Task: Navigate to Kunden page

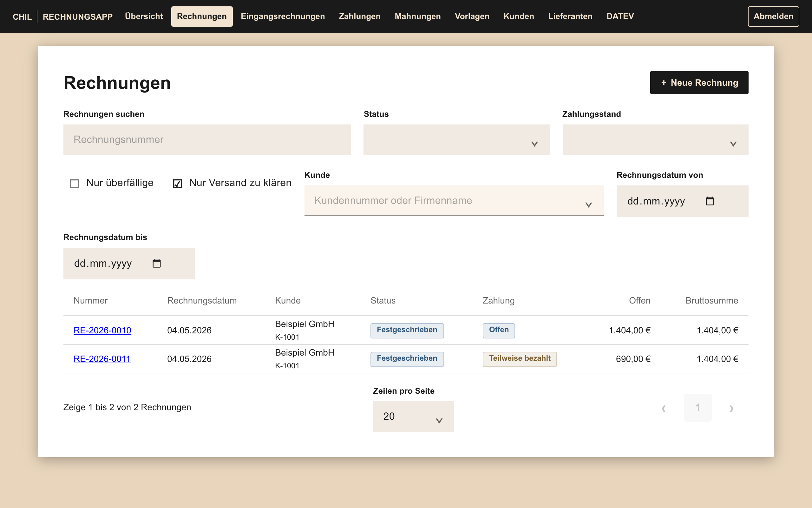Action: pyautogui.click(x=518, y=16)
